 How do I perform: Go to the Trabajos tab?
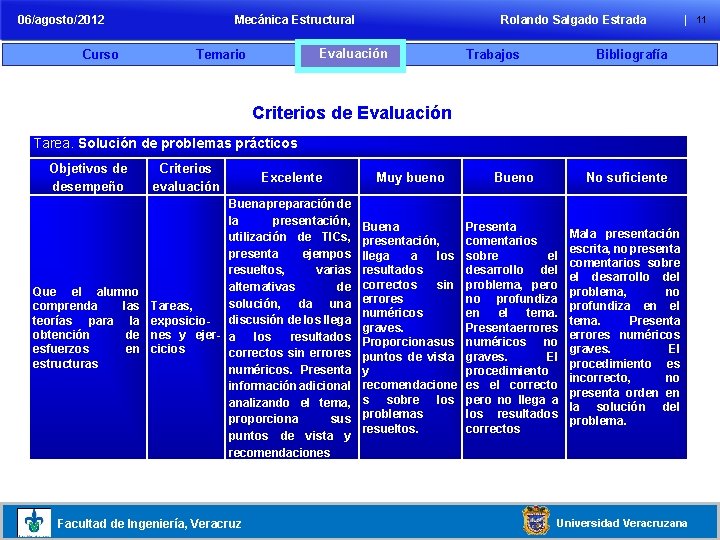pos(492,54)
